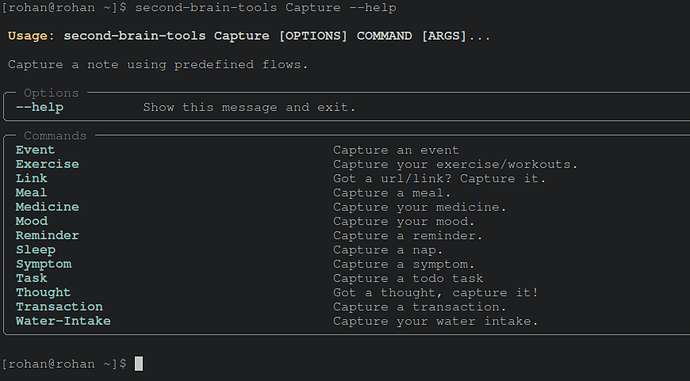Click the Symptom command name
Viewport: 690px width, 381px height.
[44, 264]
